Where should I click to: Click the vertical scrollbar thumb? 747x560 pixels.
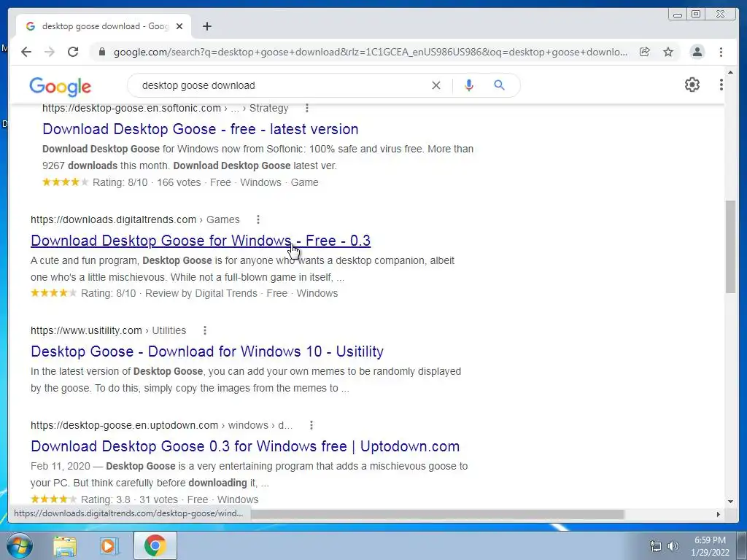coord(730,247)
